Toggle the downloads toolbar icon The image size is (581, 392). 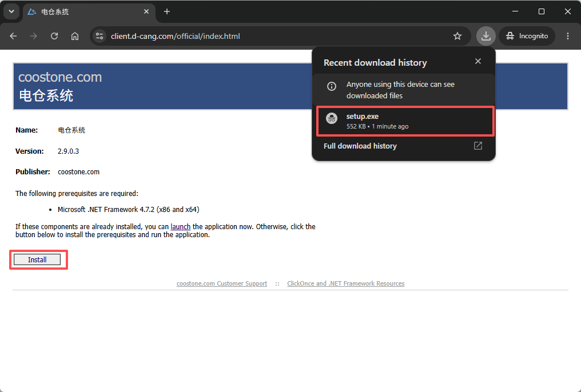pyautogui.click(x=486, y=36)
